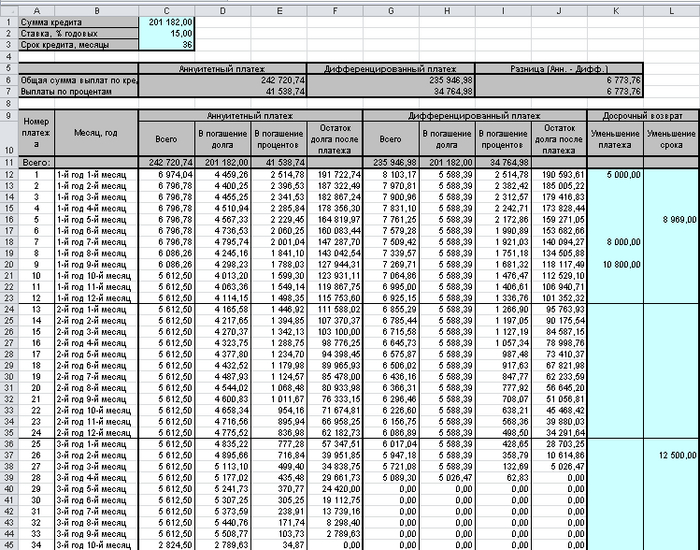This screenshot has height=550, width=700.
Task: Select row 36 header
Action: [x=7, y=442]
